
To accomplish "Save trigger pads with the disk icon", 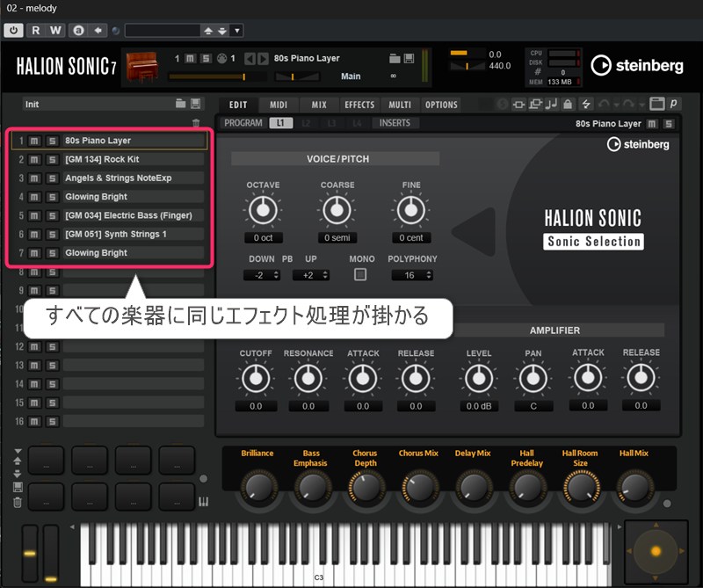I will pyautogui.click(x=18, y=488).
